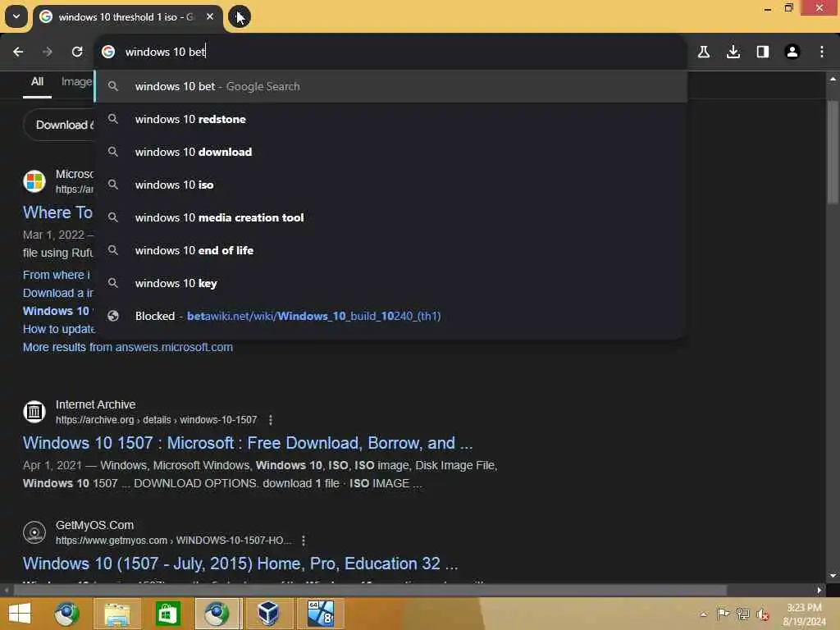Open the 'How to update' sublink
The height and width of the screenshot is (630, 840).
(59, 329)
